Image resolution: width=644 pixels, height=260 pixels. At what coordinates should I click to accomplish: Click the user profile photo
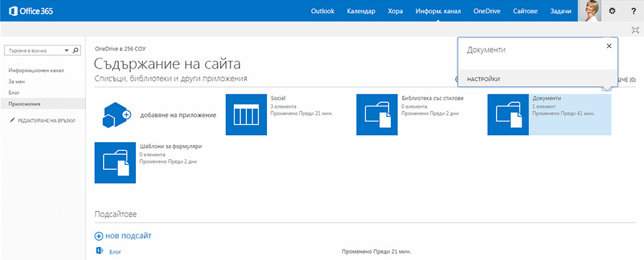click(x=590, y=11)
